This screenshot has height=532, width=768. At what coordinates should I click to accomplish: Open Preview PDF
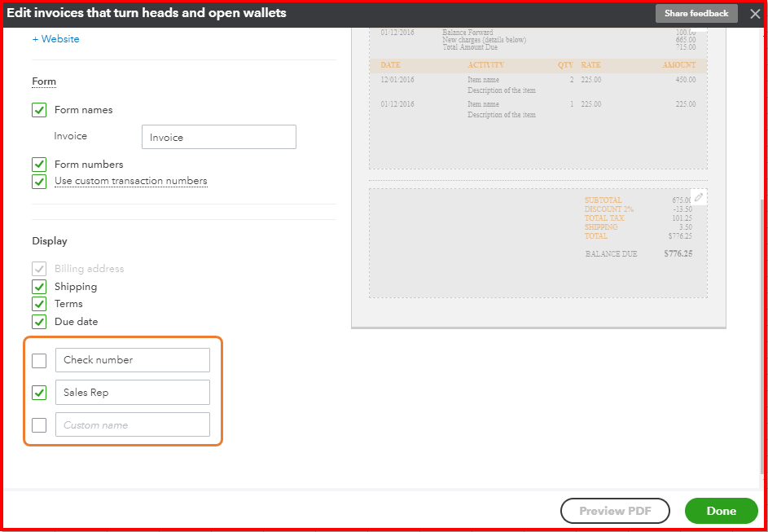[615, 511]
